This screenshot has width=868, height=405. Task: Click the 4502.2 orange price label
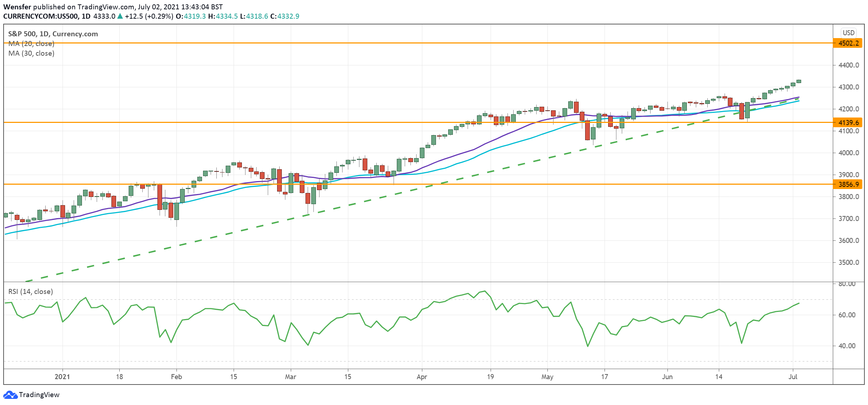pos(848,43)
